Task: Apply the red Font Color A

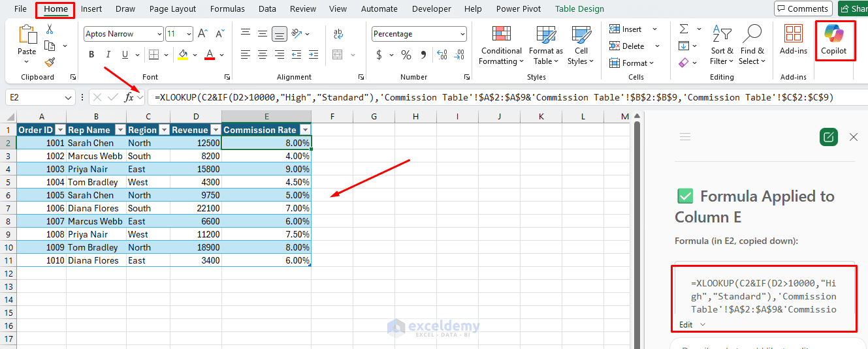Action: 210,55
